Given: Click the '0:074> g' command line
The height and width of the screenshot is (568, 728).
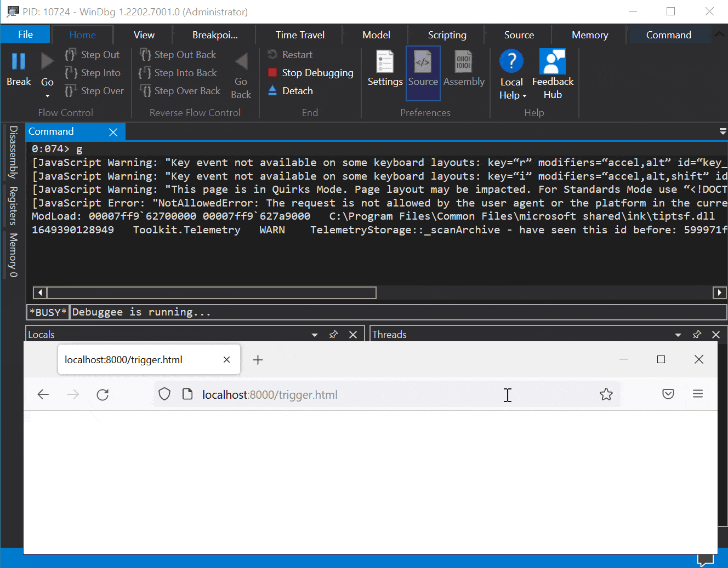Looking at the screenshot, I should tap(57, 149).
